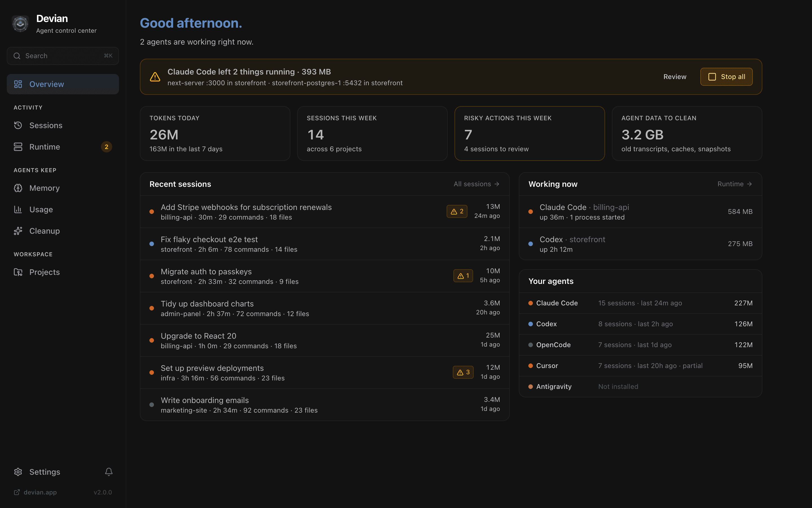The width and height of the screenshot is (812, 508).
Task: Click the Devian app logo
Action: [20, 23]
